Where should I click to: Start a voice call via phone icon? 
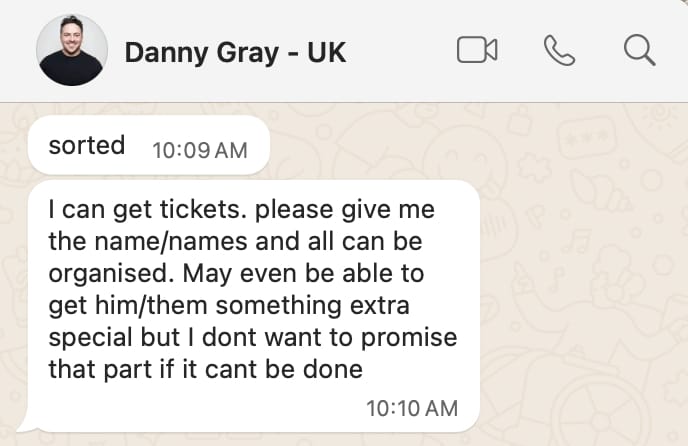click(x=559, y=50)
